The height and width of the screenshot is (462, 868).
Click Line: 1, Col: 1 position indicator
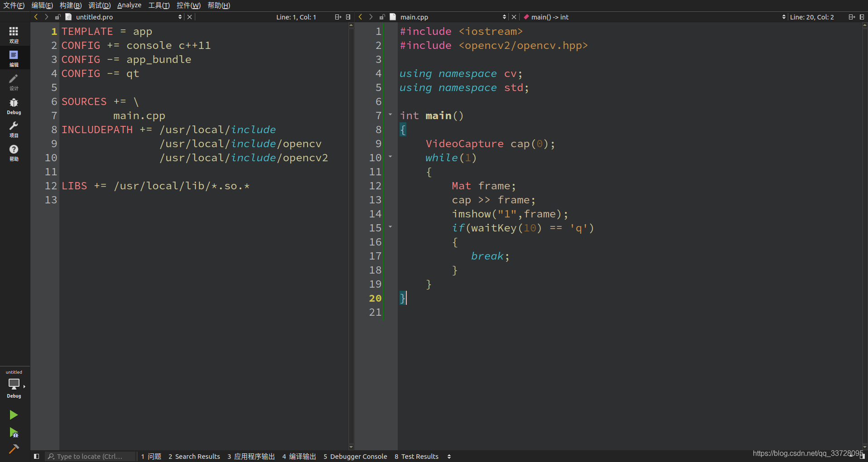coord(296,17)
